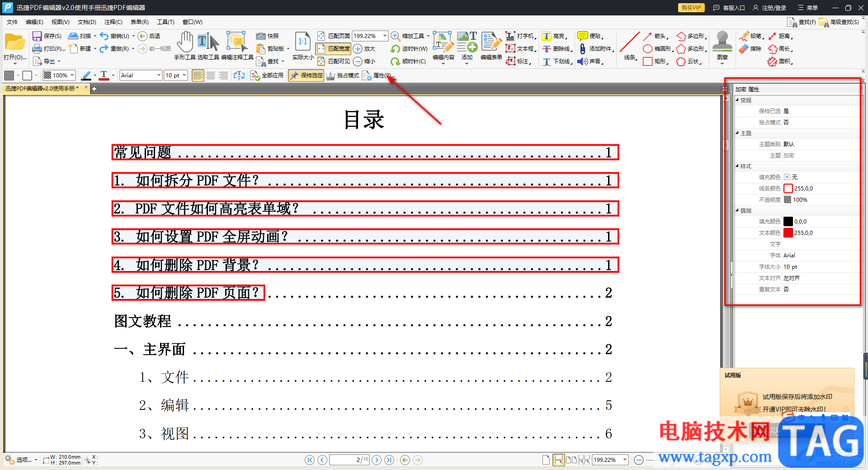Insert a Sound annotation (声音)

(591, 62)
